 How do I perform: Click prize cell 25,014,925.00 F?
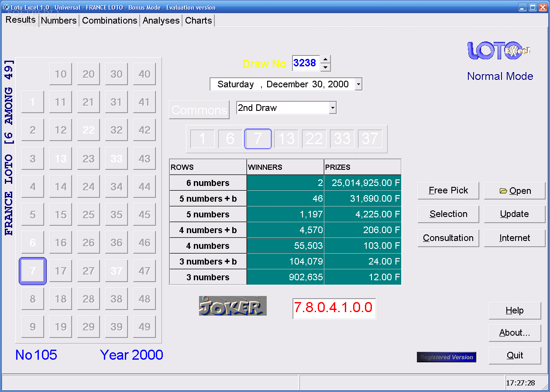coord(363,183)
